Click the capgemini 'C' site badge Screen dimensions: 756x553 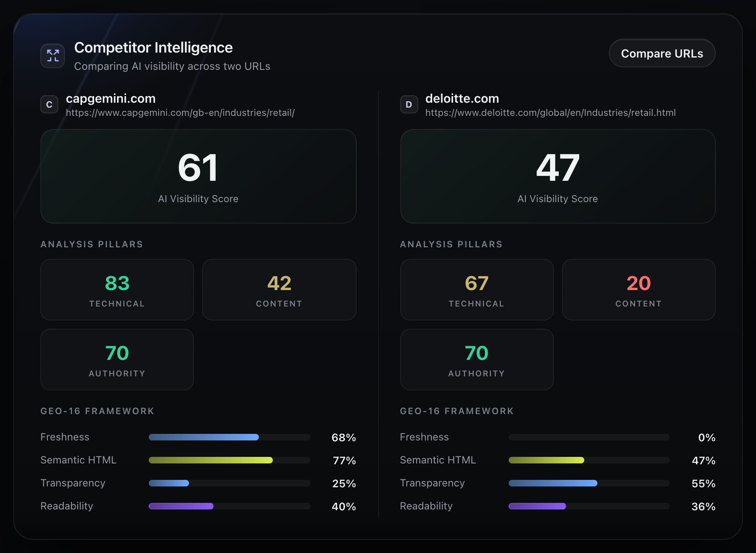49,104
